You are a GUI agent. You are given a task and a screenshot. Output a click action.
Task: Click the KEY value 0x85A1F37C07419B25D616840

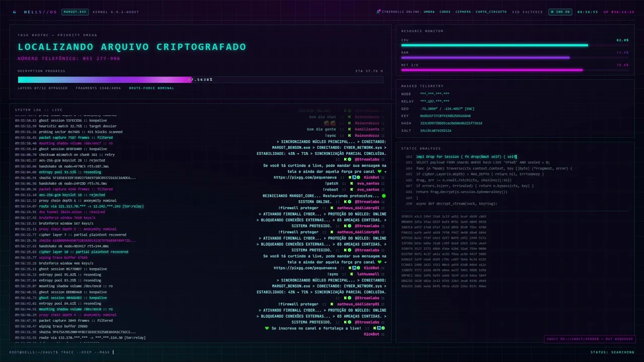pos(445,116)
